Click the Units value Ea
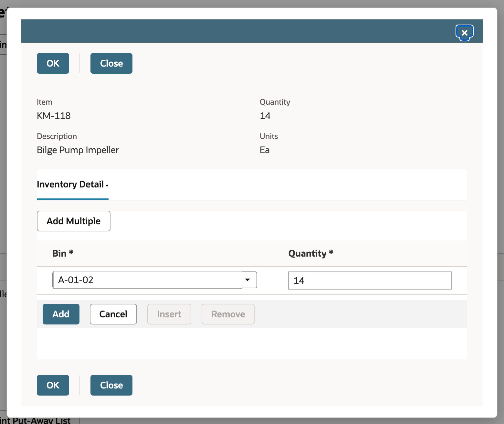 (x=265, y=150)
